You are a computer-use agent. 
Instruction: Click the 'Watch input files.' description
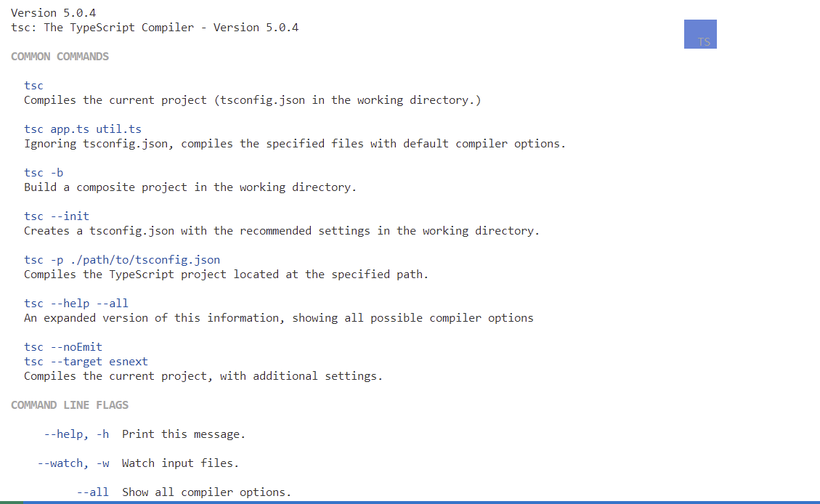coord(180,463)
